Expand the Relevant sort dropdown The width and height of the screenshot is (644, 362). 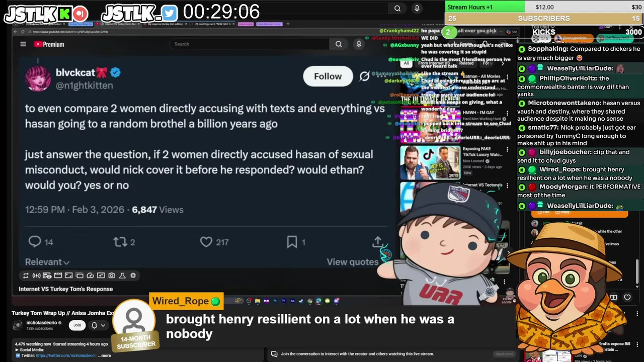(x=47, y=262)
